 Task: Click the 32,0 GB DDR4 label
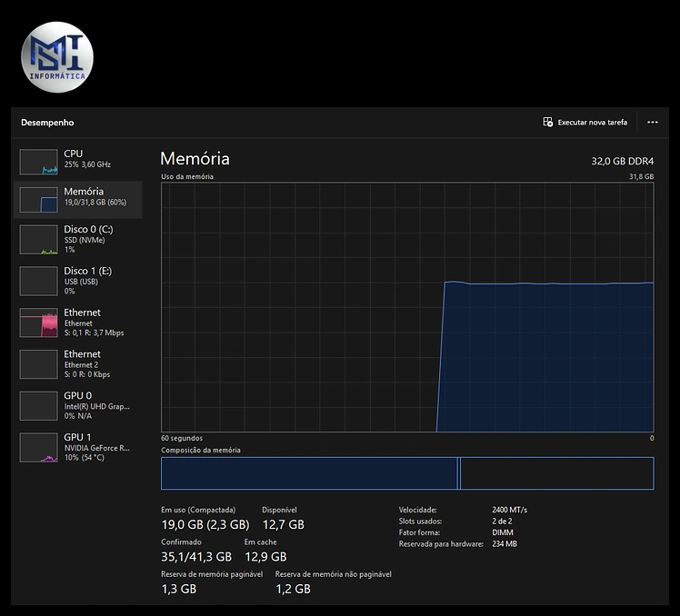pyautogui.click(x=623, y=161)
